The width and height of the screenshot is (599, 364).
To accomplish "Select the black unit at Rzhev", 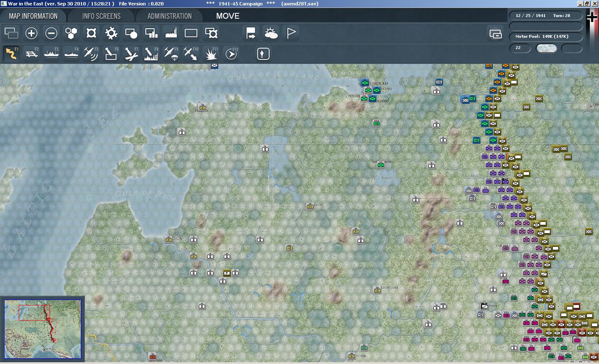I will tap(485, 306).
